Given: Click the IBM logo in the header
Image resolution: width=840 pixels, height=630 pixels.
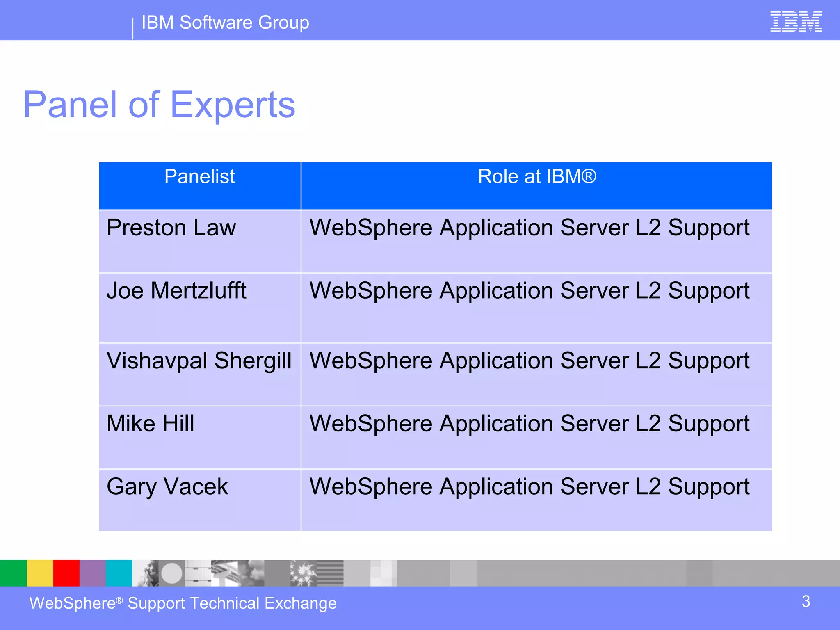Looking at the screenshot, I should tap(796, 21).
